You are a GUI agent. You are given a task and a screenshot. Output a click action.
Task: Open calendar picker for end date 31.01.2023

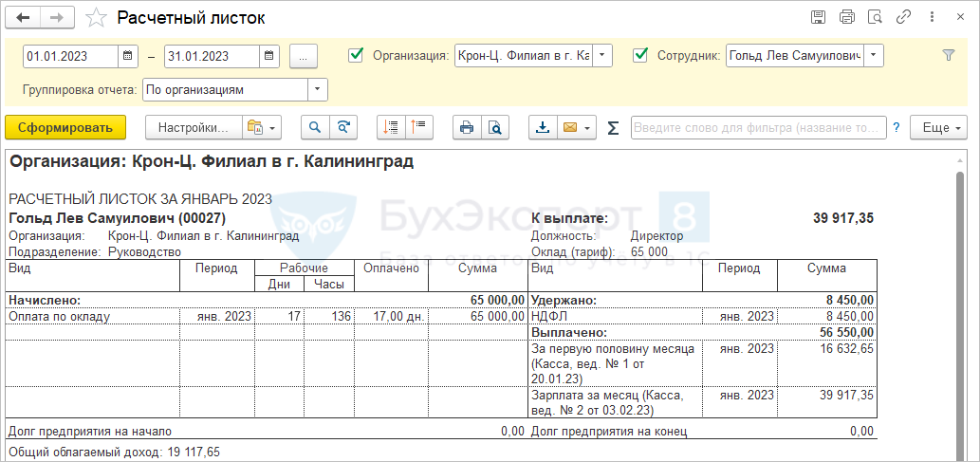pyautogui.click(x=269, y=56)
